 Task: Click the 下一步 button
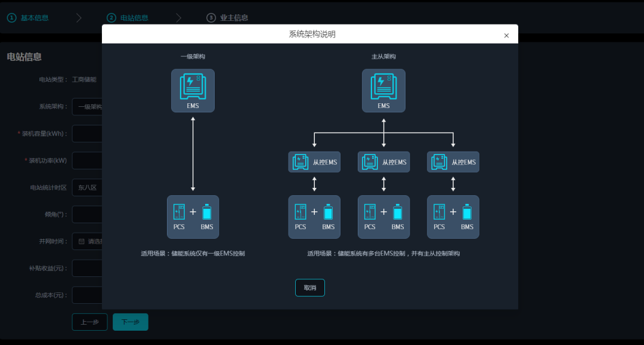[131, 322]
